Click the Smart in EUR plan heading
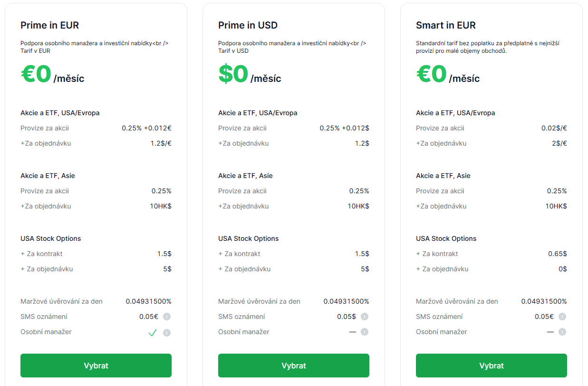 (x=445, y=25)
